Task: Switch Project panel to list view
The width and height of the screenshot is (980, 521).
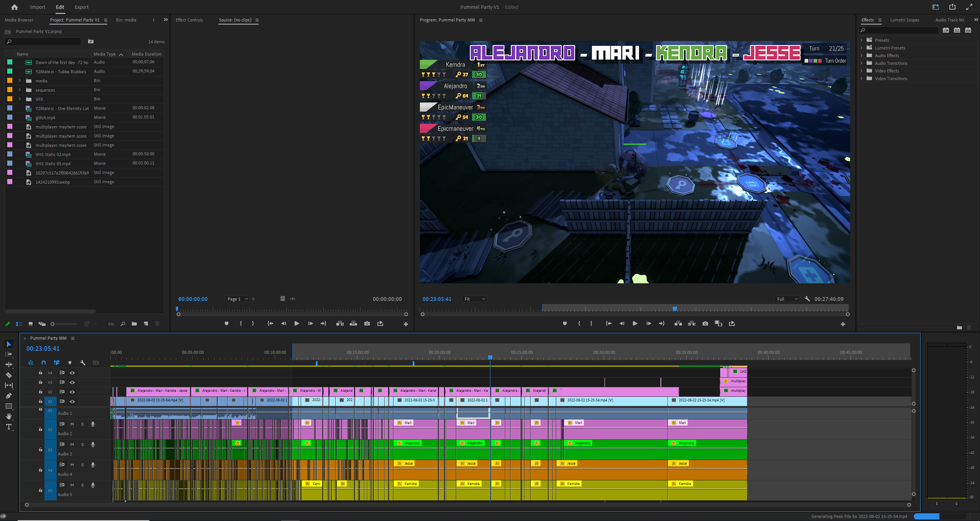Action: coord(19,324)
